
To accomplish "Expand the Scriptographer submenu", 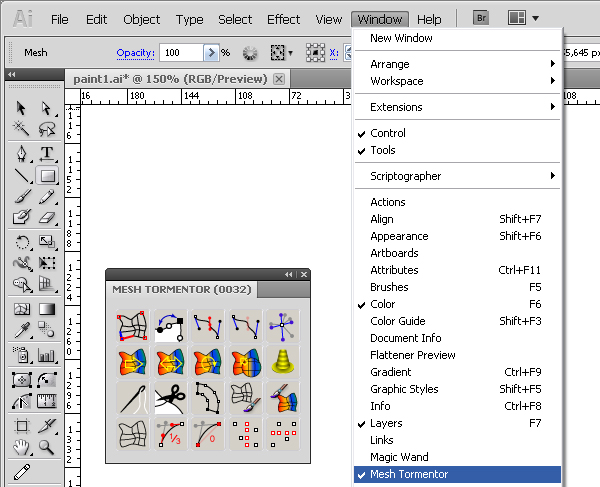I will click(x=457, y=176).
